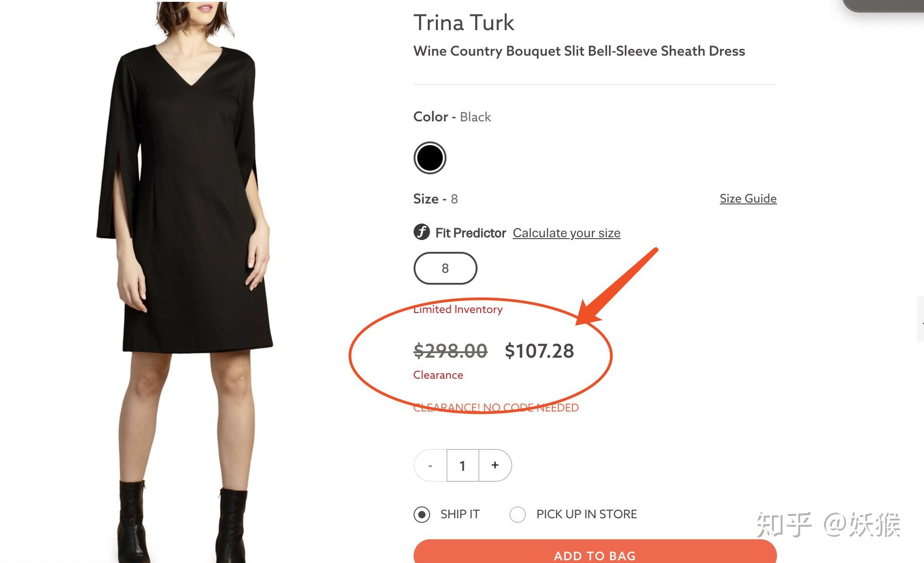Click the CLEARANCE! NO CODE NEEDED promo text
The image size is (924, 563).
tap(496, 407)
